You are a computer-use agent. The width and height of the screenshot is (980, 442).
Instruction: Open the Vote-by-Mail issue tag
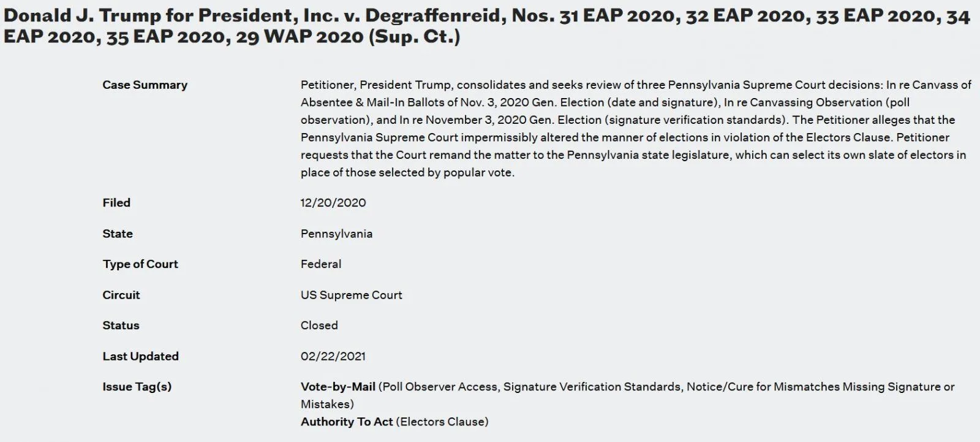[x=337, y=387]
